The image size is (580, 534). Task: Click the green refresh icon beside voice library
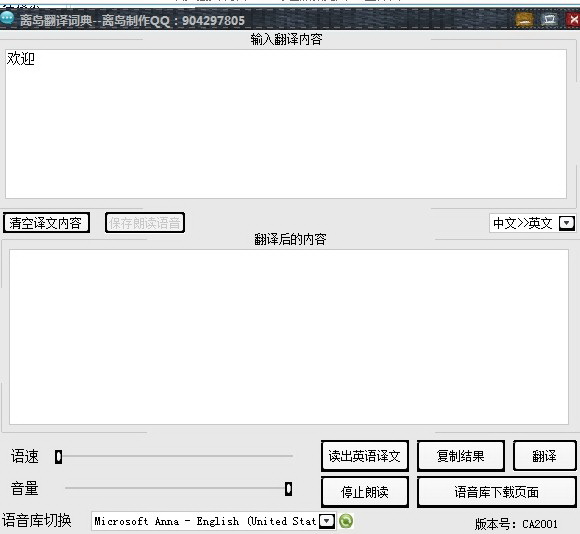[346, 521]
